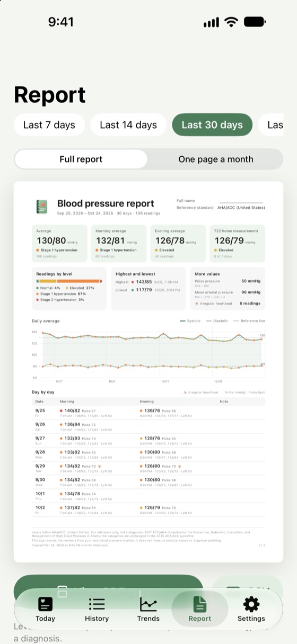Switch to the Trends tab
This screenshot has height=644, width=297.
[148, 609]
